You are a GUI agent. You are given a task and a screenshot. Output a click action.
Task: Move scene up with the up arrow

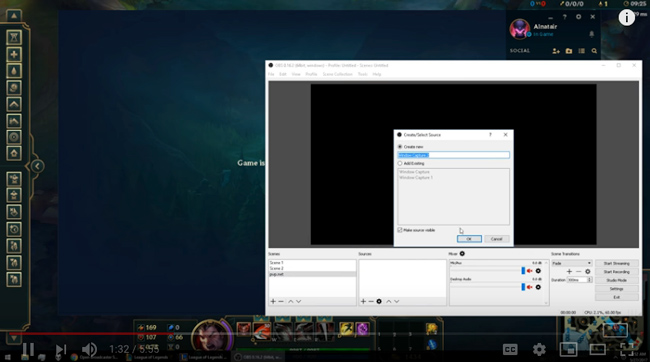(291, 301)
